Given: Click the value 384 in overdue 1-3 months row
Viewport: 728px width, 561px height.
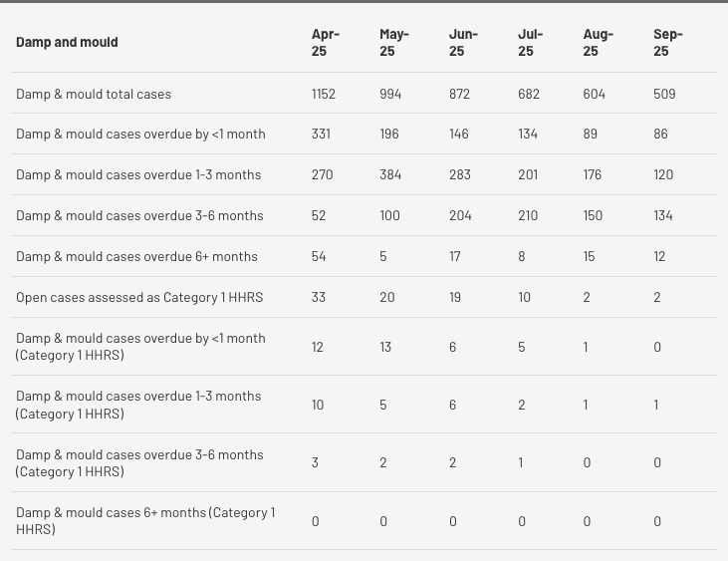Looking at the screenshot, I should (x=390, y=174).
